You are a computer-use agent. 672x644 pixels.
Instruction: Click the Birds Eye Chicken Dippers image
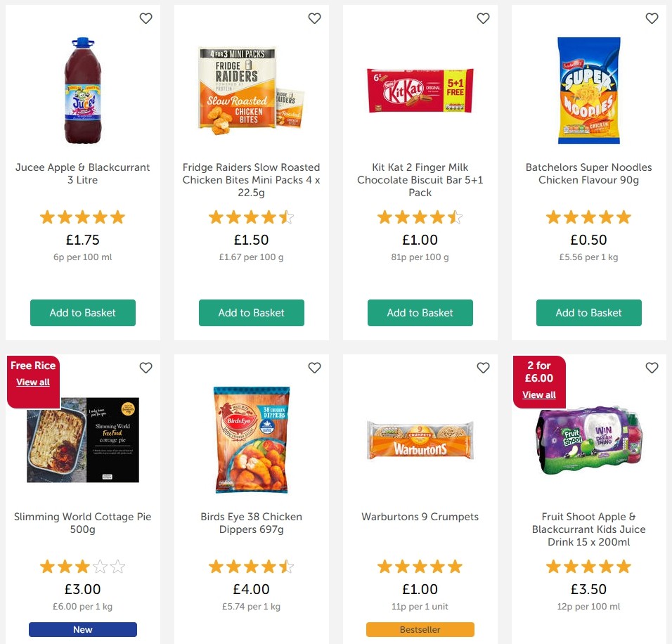tap(251, 441)
